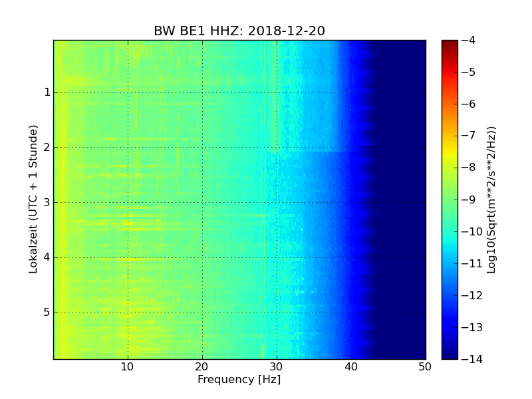Click the y-axis tick label '1'
Screen dimensions: 532x399
tap(47, 92)
